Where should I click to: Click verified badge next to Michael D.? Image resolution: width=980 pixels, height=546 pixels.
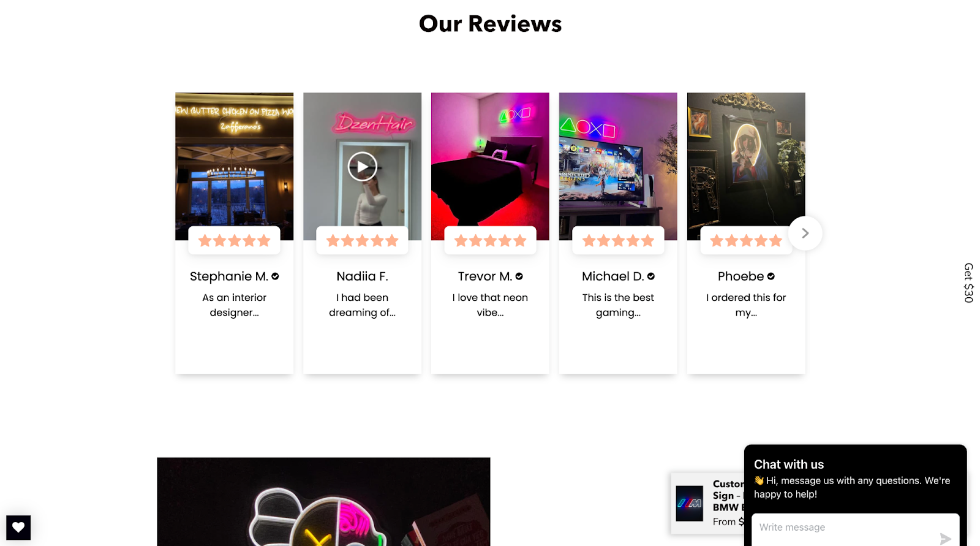tap(651, 276)
